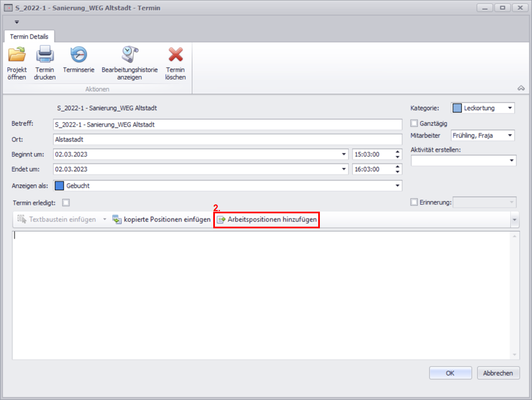Collapse the ribbon using the chevron icon
Screen dimensions: 532x400
coord(520,88)
